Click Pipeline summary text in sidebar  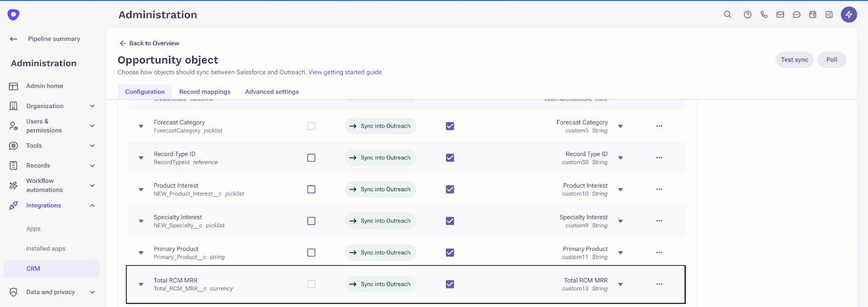tap(54, 39)
